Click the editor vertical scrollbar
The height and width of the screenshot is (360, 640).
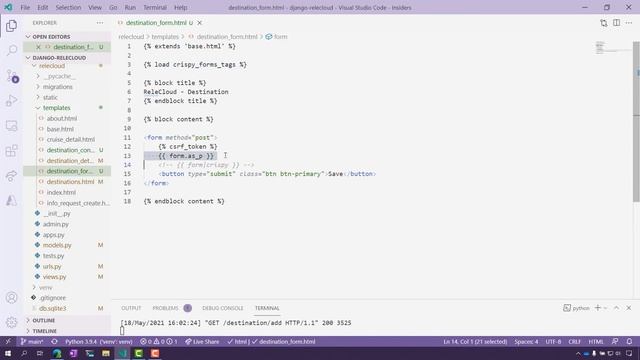click(636, 121)
